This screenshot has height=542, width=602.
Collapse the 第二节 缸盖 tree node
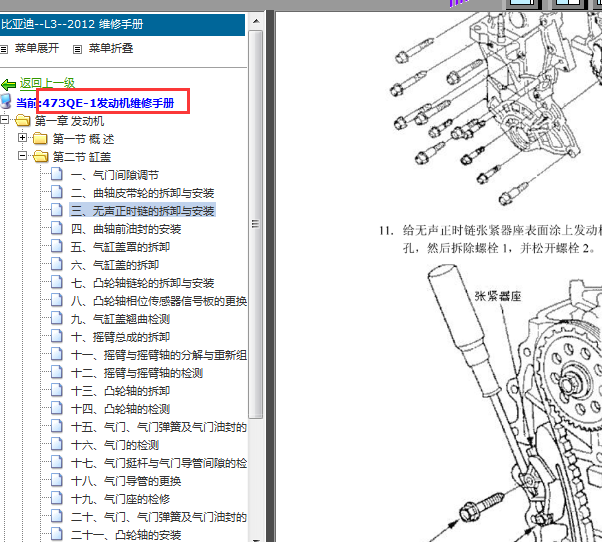pos(23,157)
